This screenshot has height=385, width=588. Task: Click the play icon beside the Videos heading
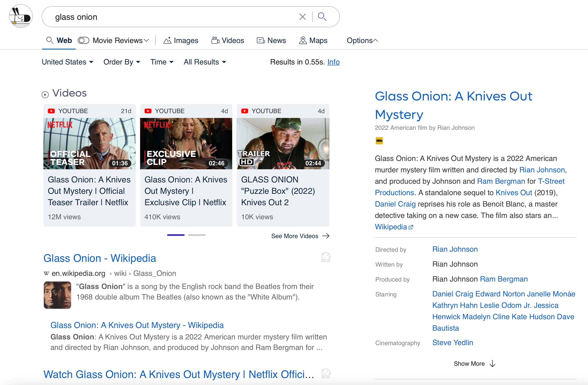(x=45, y=95)
